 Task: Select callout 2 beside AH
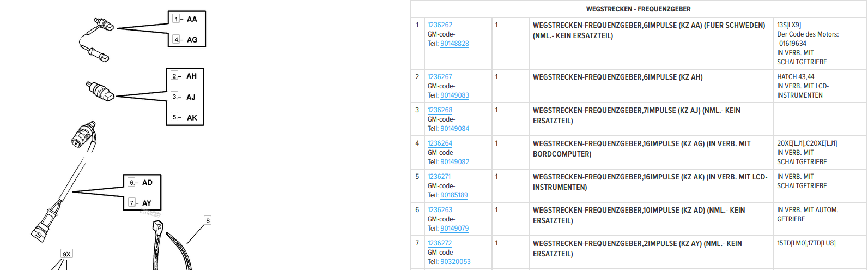[x=174, y=76]
